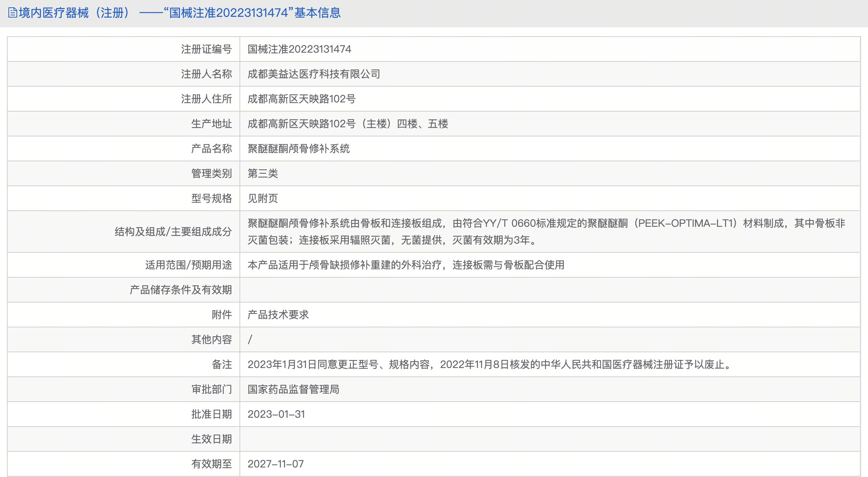
Task: Click the 型号规格 label
Action: [212, 198]
